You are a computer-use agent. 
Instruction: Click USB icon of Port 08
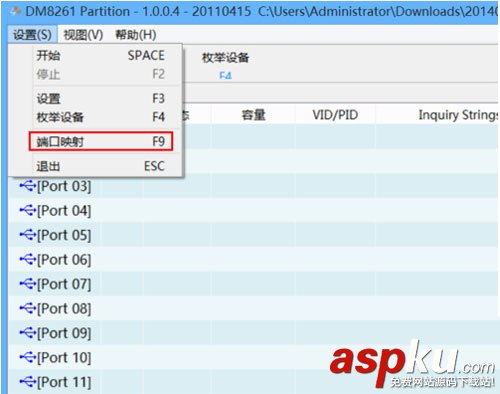[27, 308]
